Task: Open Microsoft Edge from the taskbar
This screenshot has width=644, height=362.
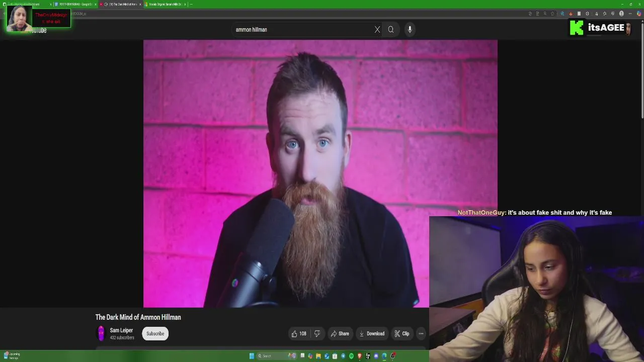Action: click(384, 356)
